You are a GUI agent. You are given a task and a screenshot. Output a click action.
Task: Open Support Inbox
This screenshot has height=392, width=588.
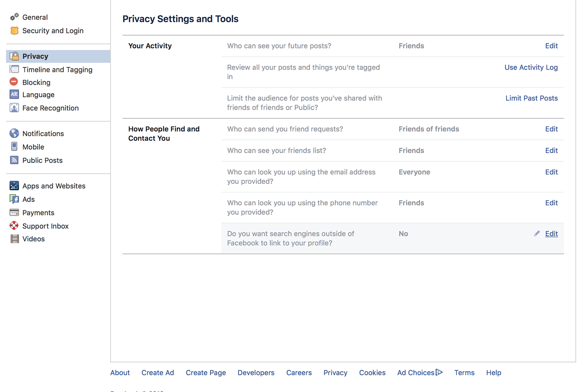click(45, 226)
